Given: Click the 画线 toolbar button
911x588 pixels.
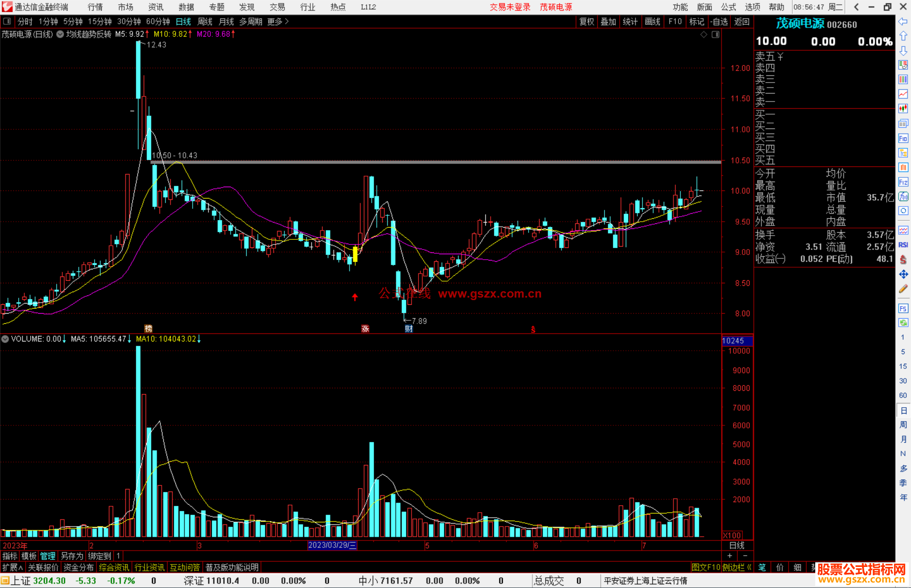Looking at the screenshot, I should point(652,21).
